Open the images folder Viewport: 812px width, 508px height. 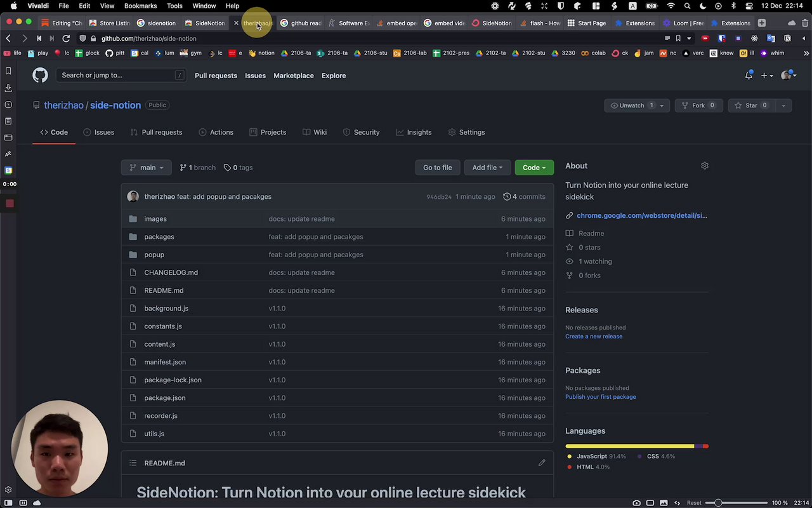[155, 219]
